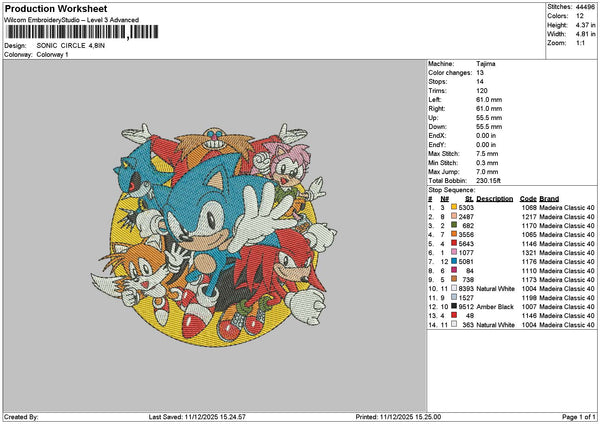Select the white swatch in stop row 8393
Screen dimensions: 600x424
pos(454,288)
